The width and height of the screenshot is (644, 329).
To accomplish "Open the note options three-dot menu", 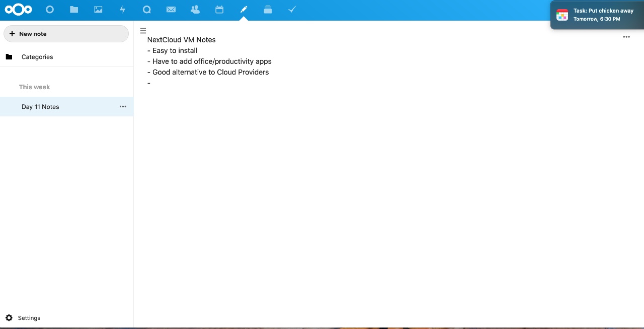I will pos(626,36).
